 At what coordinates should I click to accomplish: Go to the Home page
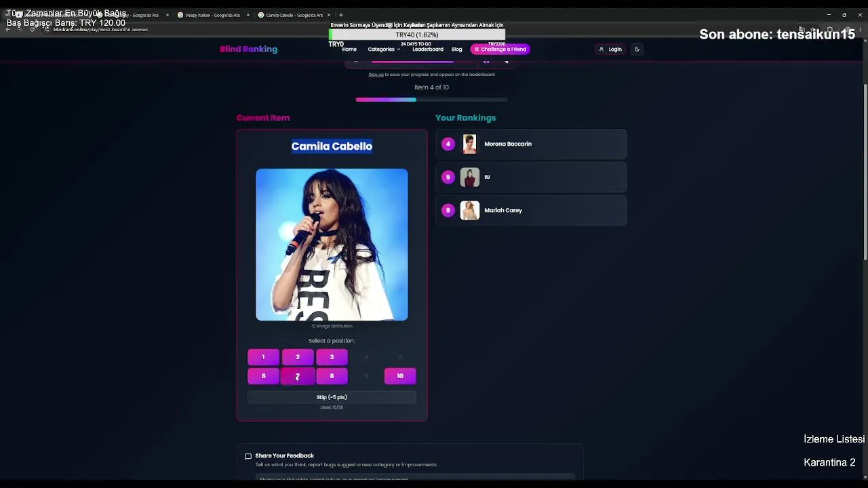[x=349, y=49]
